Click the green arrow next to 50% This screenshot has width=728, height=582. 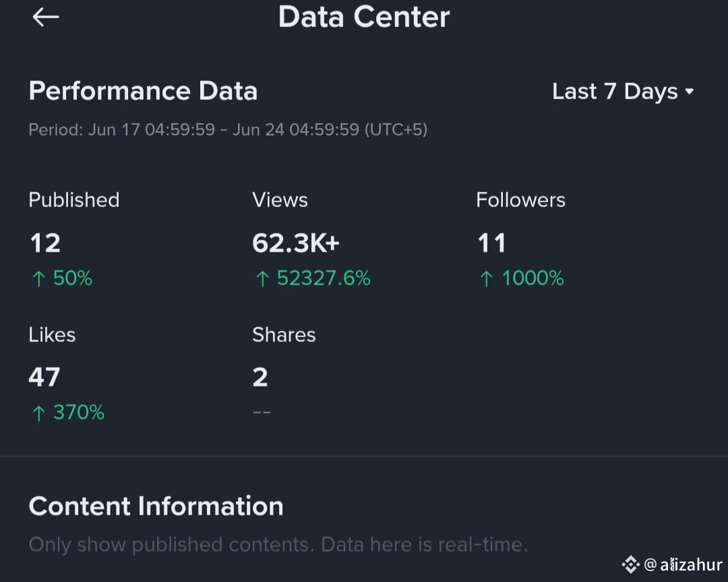pos(38,279)
